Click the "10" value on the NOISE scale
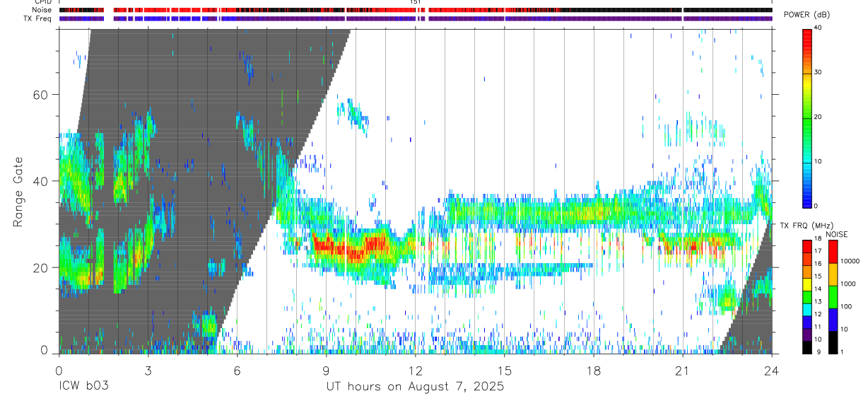 point(843,330)
